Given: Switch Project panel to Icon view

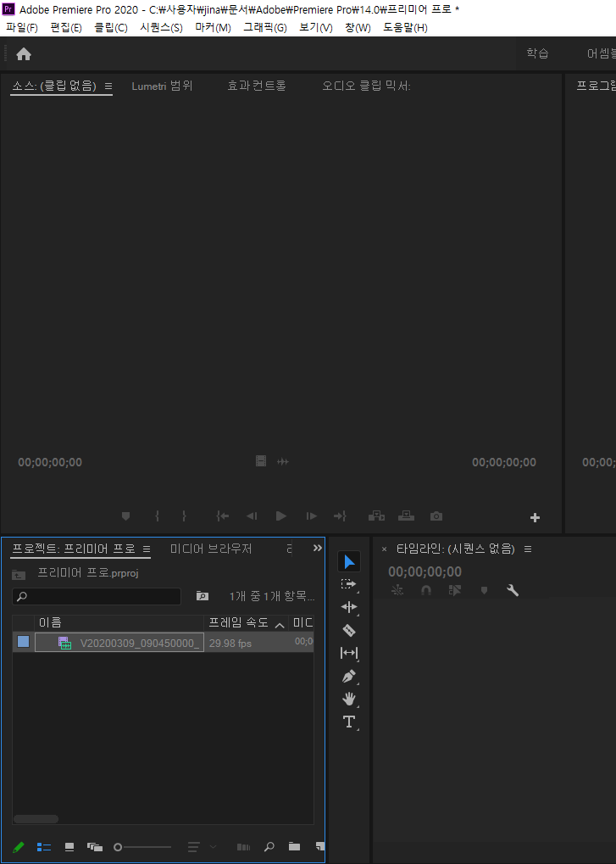Looking at the screenshot, I should tap(69, 847).
